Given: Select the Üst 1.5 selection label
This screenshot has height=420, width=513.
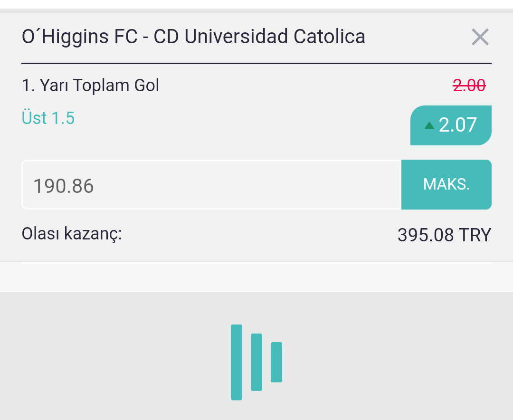Looking at the screenshot, I should 48,118.
